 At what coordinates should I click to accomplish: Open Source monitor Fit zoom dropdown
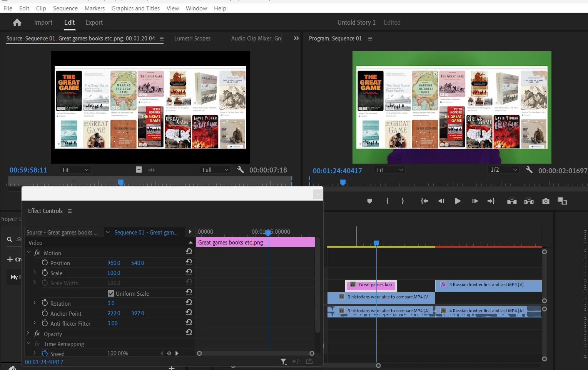[75, 170]
